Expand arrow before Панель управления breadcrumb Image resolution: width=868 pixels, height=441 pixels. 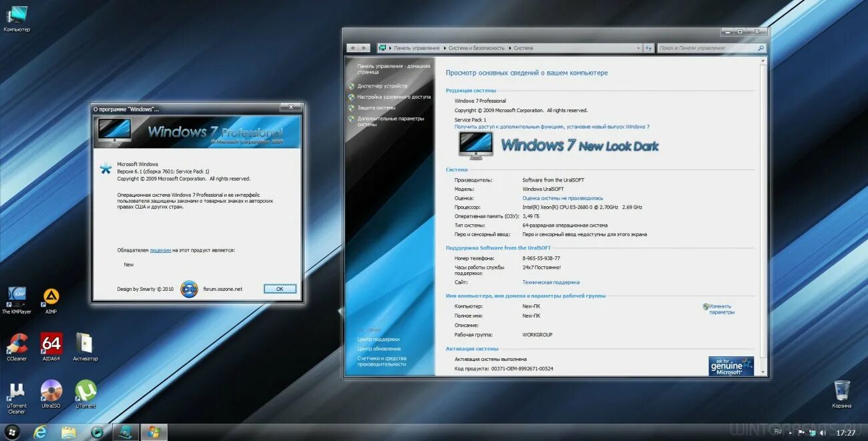coord(391,48)
